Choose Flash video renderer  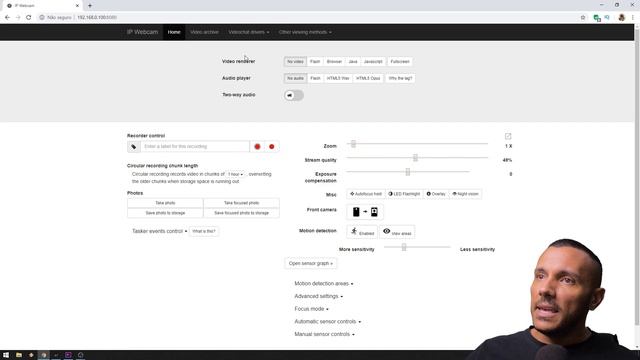coord(315,62)
